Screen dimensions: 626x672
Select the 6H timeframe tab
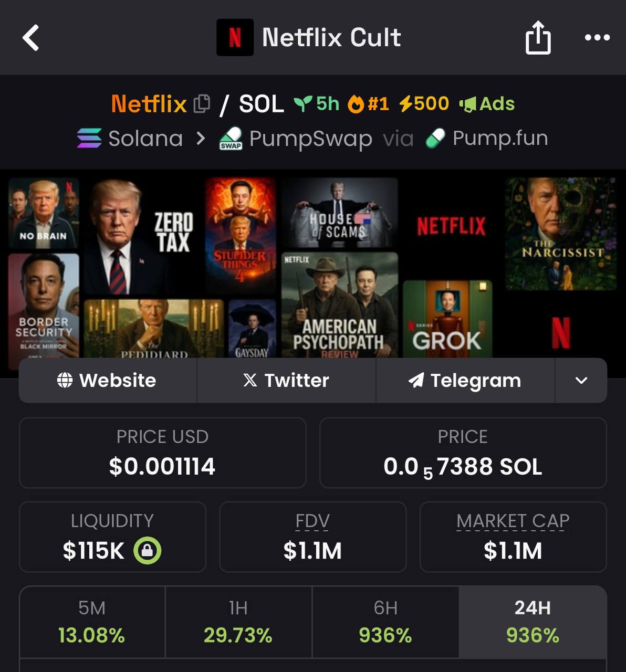click(385, 622)
